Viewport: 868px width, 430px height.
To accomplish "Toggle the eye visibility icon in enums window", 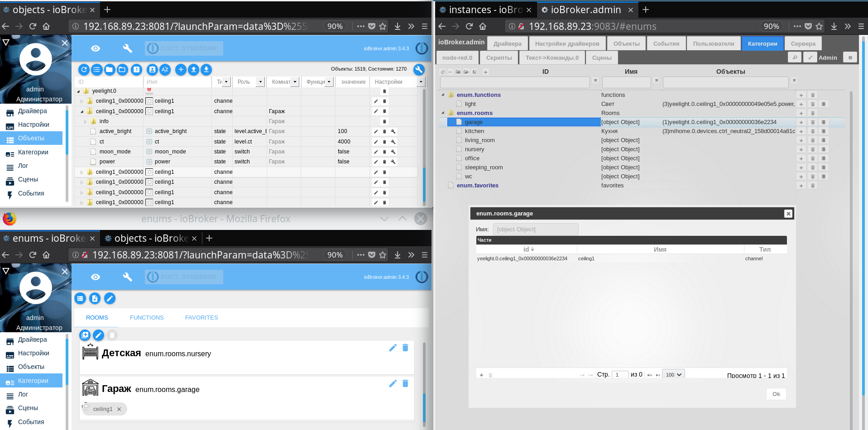I will coord(96,277).
